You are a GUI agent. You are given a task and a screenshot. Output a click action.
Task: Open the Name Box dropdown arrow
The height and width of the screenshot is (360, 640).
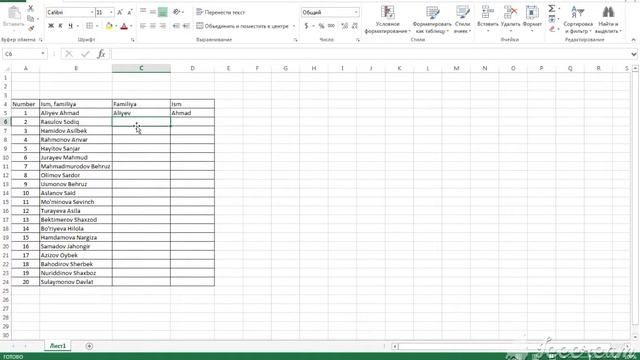42,54
